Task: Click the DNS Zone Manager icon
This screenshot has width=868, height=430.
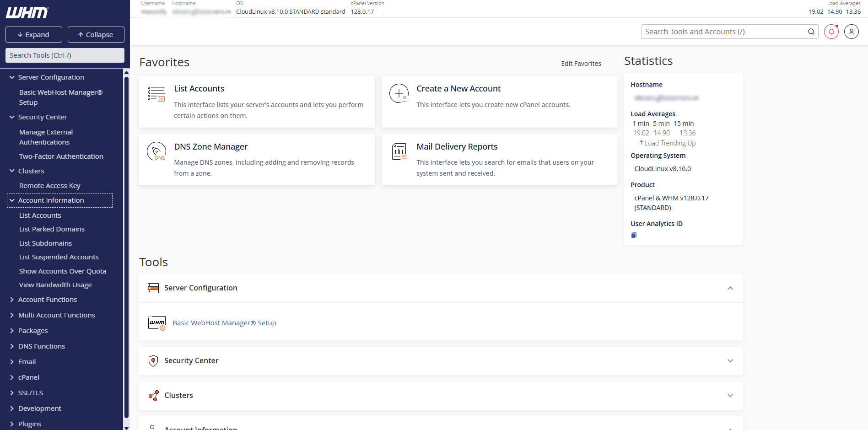Action: pyautogui.click(x=156, y=151)
